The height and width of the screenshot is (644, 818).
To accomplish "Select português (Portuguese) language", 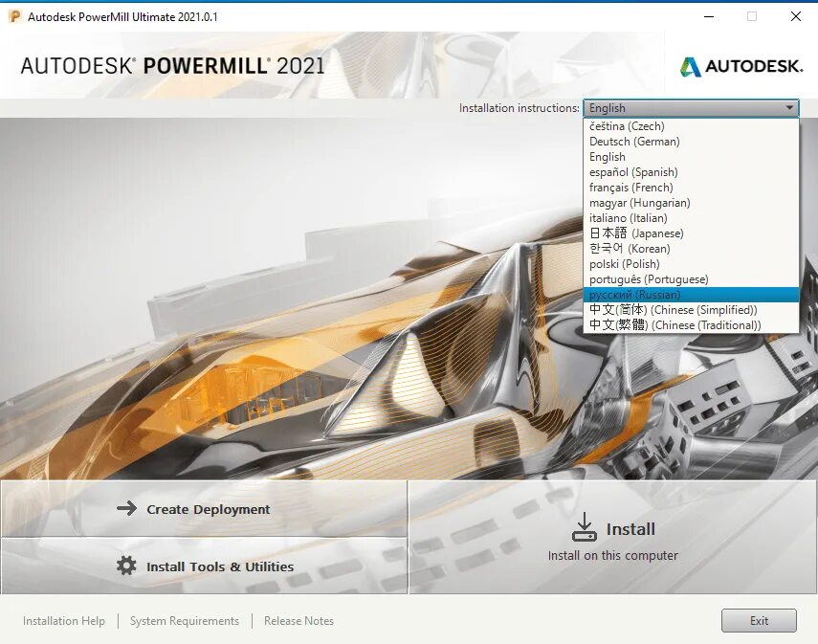I will pos(691,279).
